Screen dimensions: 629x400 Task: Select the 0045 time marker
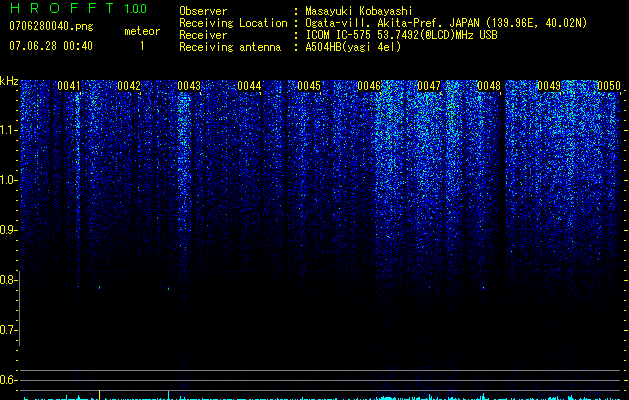coord(309,86)
